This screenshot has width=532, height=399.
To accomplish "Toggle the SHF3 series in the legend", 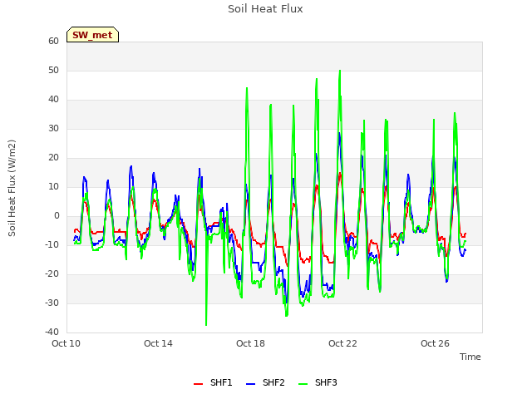I will tap(318, 382).
